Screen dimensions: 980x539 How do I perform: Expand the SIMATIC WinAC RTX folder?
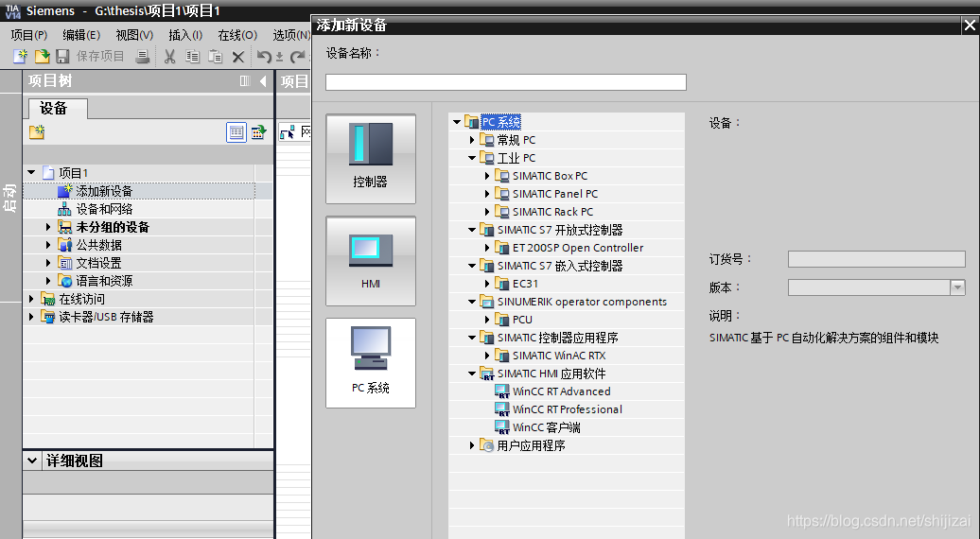(487, 356)
